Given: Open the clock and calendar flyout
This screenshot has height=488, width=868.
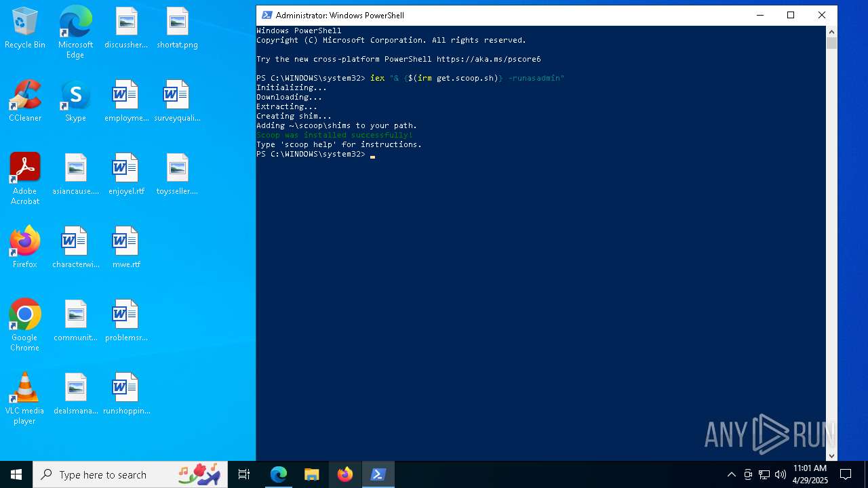Looking at the screenshot, I should [x=810, y=474].
